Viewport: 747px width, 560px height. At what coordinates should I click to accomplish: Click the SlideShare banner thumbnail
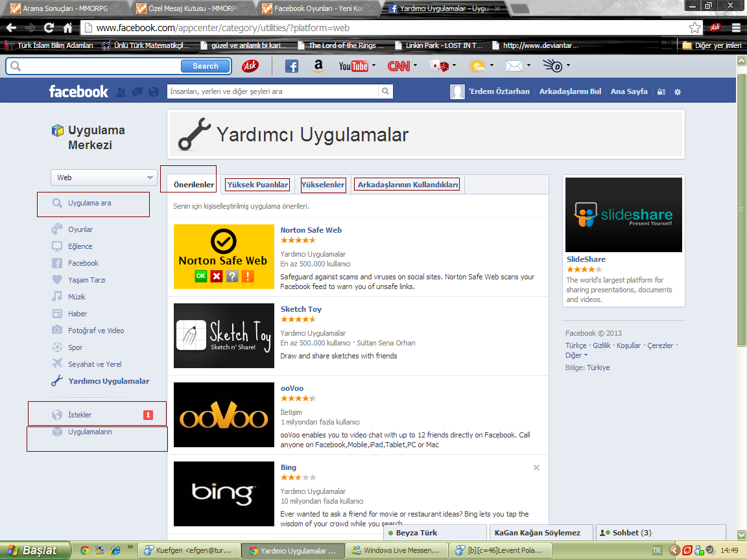click(x=624, y=215)
